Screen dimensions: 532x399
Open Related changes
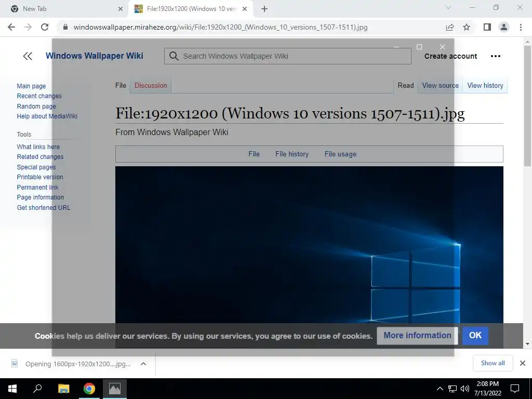pos(40,157)
